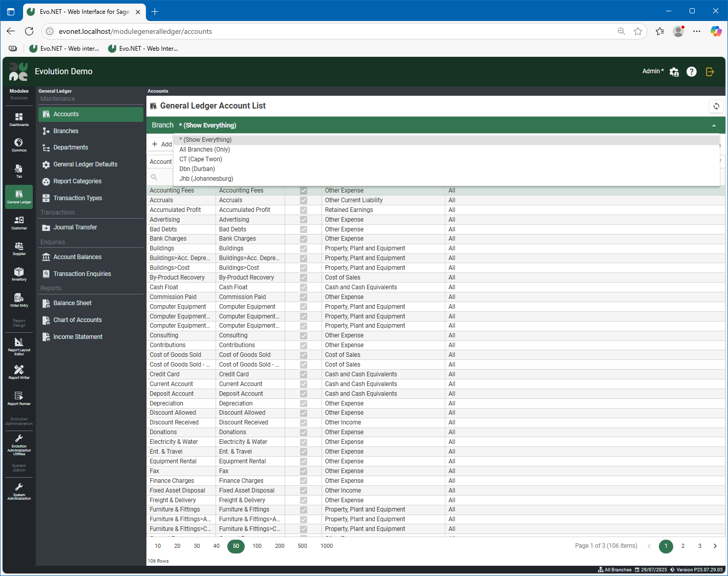The image size is (728, 576).
Task: Select 'CT (Cape Twon)' branch option
Action: pyautogui.click(x=446, y=159)
